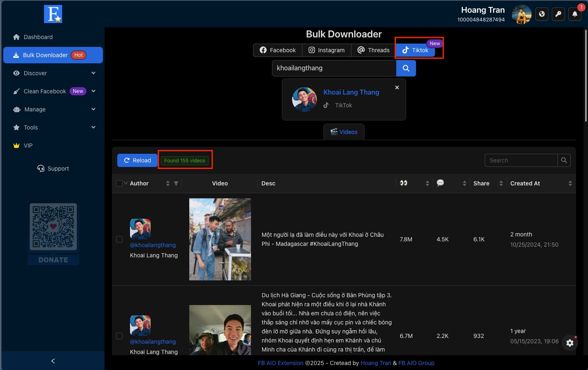Check the Madagascar video row checkbox

(119, 239)
